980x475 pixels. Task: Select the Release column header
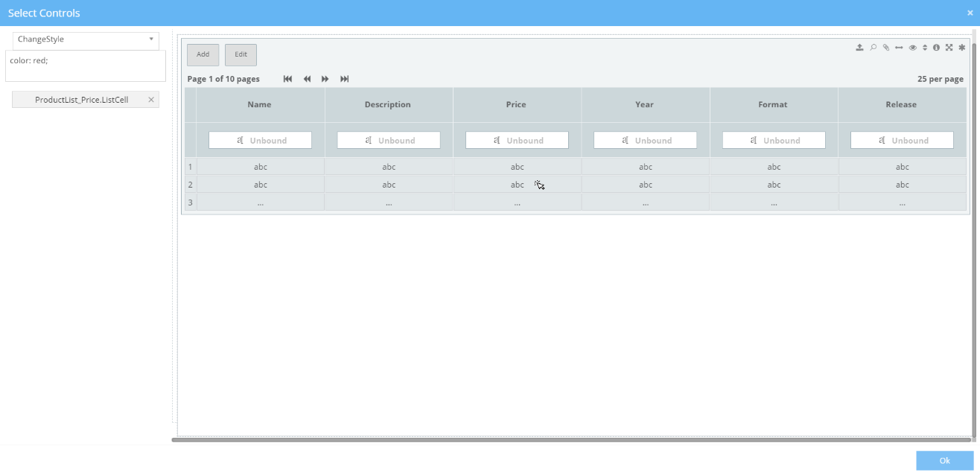click(x=901, y=105)
